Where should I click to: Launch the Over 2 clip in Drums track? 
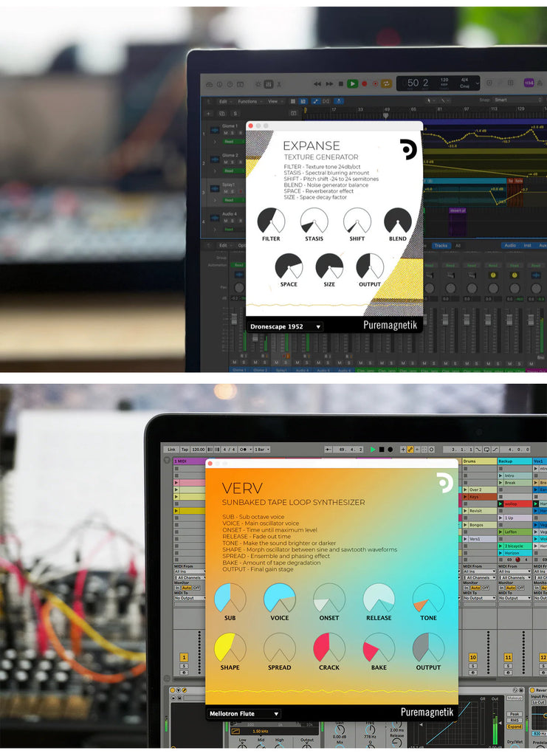[x=465, y=490]
